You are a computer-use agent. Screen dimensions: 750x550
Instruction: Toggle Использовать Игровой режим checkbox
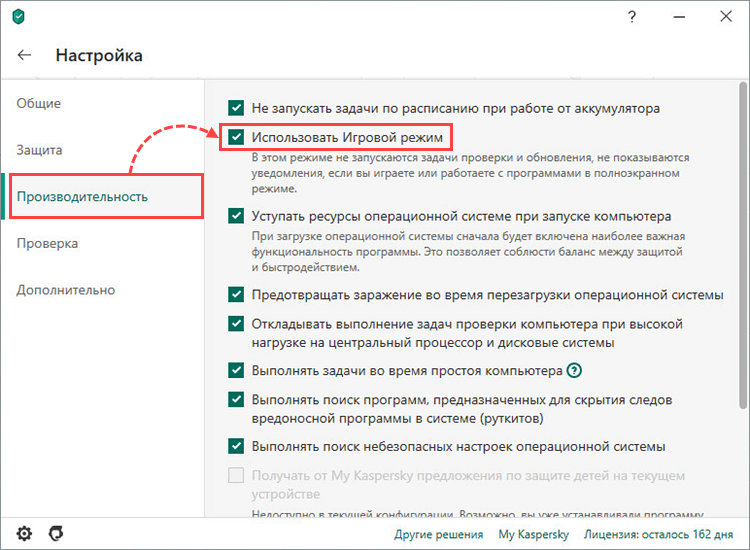(236, 137)
